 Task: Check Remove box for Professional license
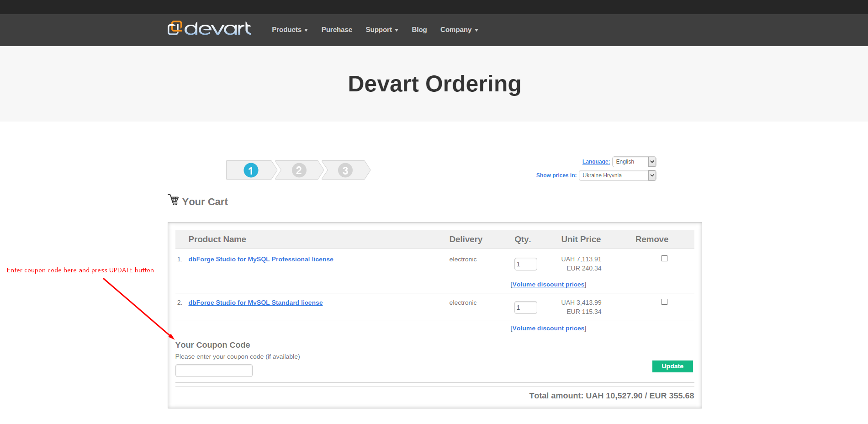[664, 259]
